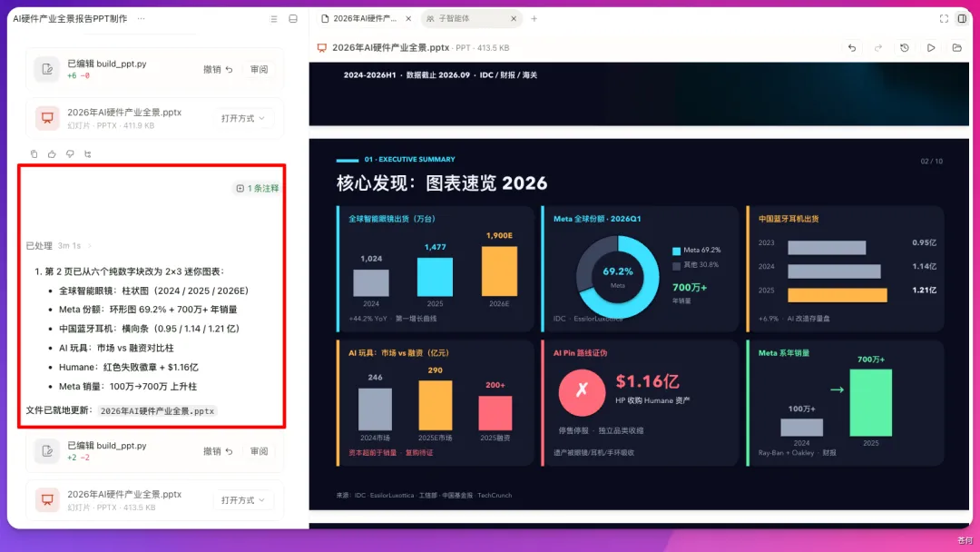Add a new tab with the plus icon
The height and width of the screenshot is (552, 980).
click(534, 19)
